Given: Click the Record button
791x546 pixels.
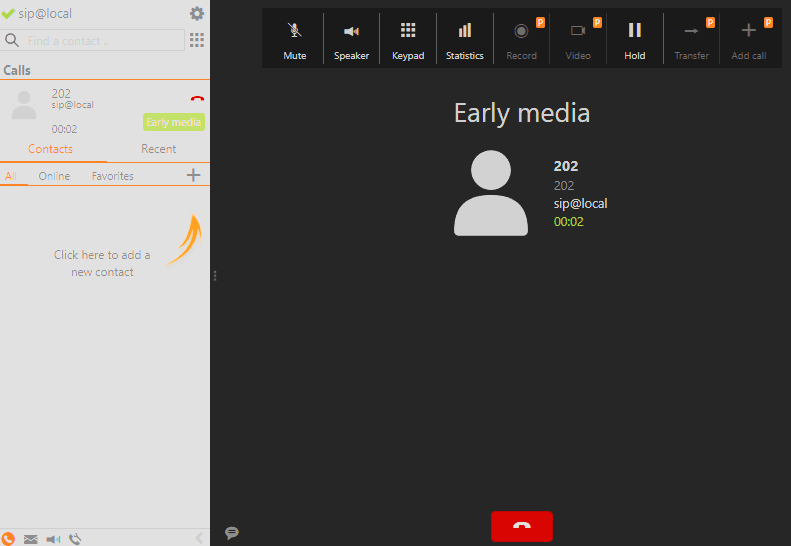Looking at the screenshot, I should [521, 39].
